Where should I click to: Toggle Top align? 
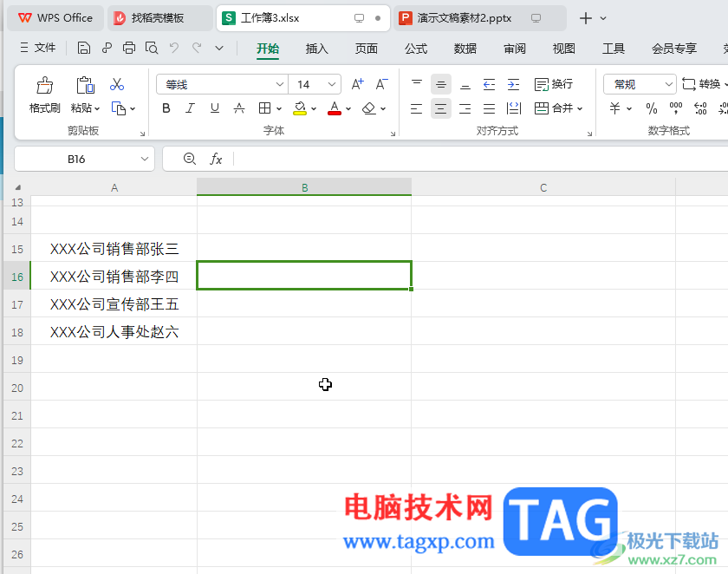pos(417,83)
